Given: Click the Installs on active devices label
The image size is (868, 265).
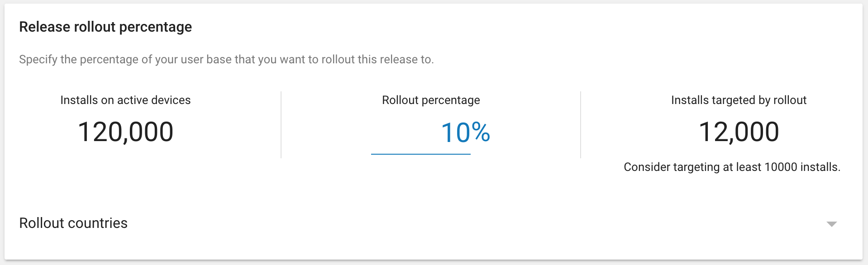Looking at the screenshot, I should click(125, 100).
